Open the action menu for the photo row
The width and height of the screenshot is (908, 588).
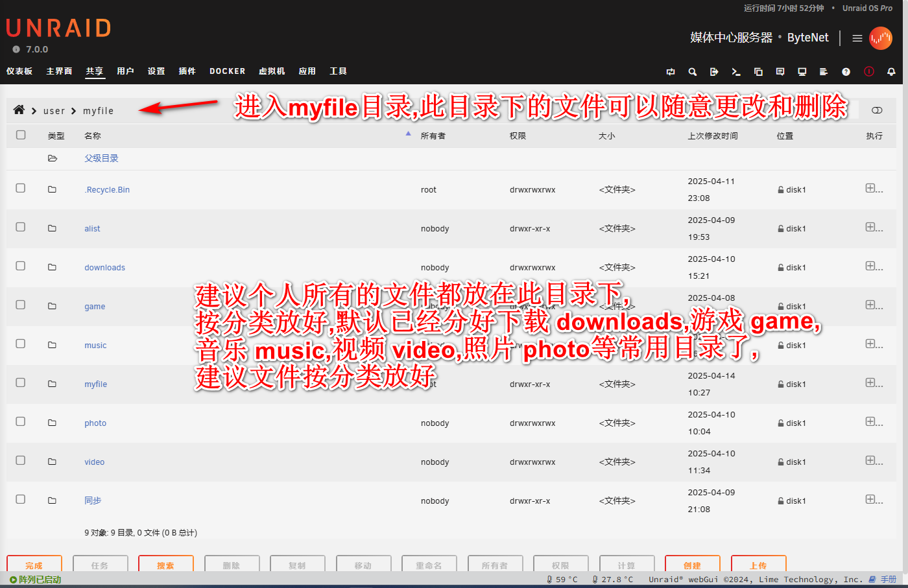(873, 422)
